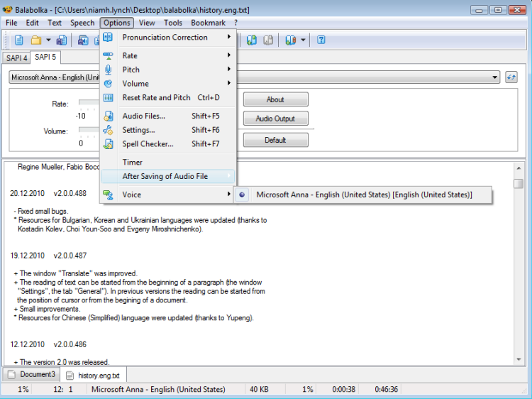The height and width of the screenshot is (399, 532).
Task: Click the Audio Output button
Action: point(275,119)
